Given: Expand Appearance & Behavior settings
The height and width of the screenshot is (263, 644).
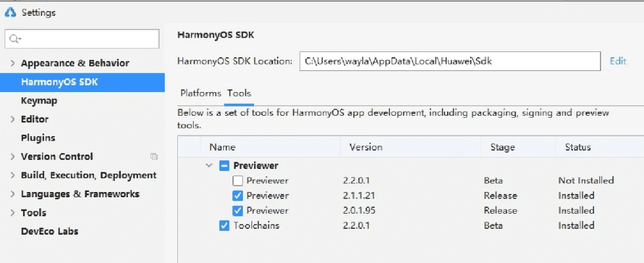Looking at the screenshot, I should 12,63.
